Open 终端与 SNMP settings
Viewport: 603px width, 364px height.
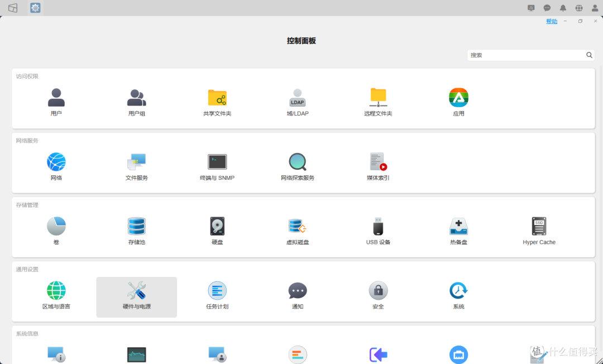click(217, 166)
